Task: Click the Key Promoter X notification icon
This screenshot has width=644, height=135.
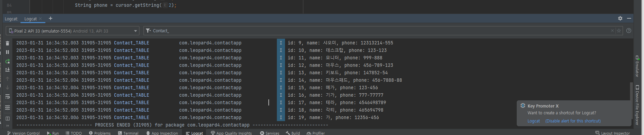Action: coord(523,106)
